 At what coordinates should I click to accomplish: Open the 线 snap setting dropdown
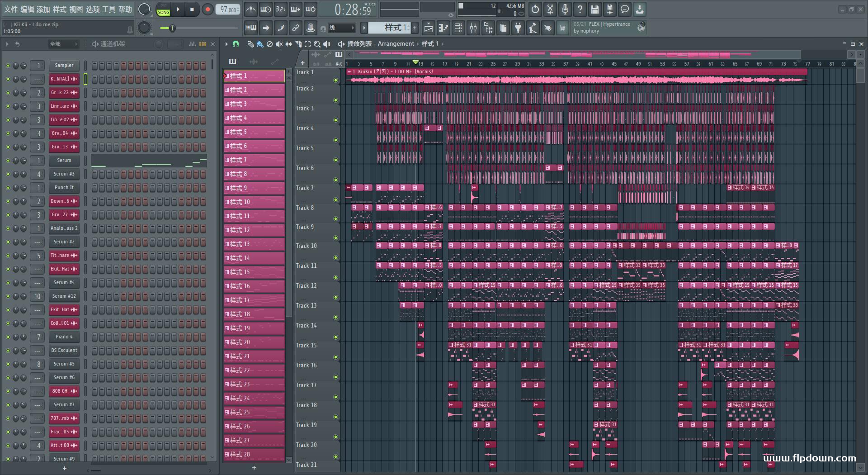[341, 28]
